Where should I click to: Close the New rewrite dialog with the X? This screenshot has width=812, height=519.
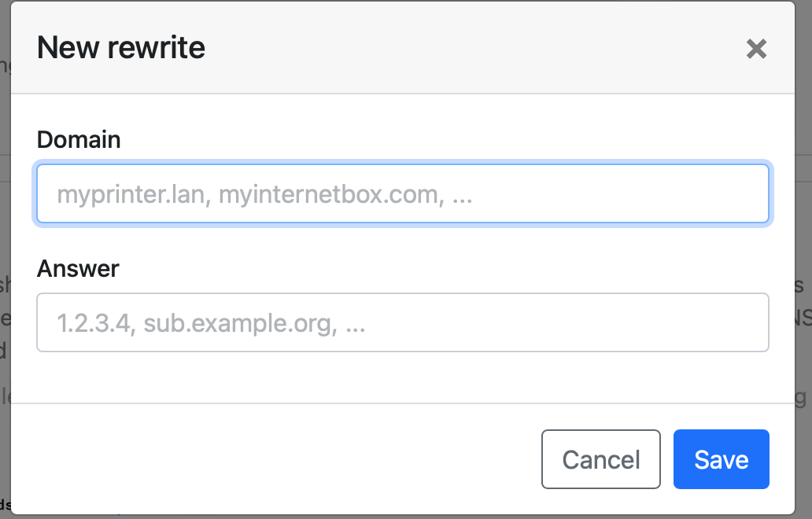756,50
